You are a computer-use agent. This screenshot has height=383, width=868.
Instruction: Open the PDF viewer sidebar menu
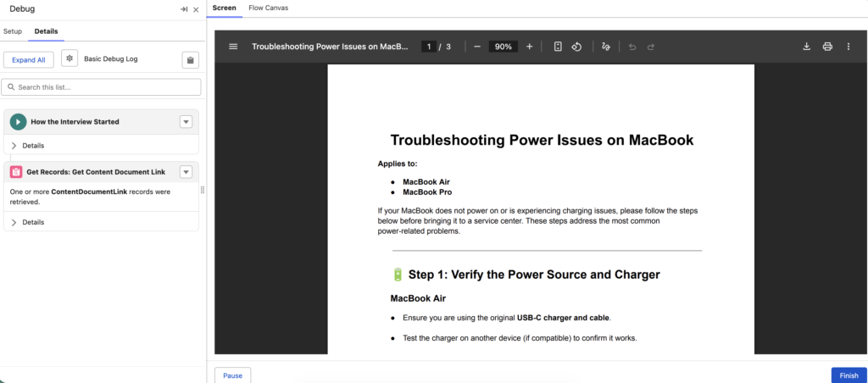(233, 47)
